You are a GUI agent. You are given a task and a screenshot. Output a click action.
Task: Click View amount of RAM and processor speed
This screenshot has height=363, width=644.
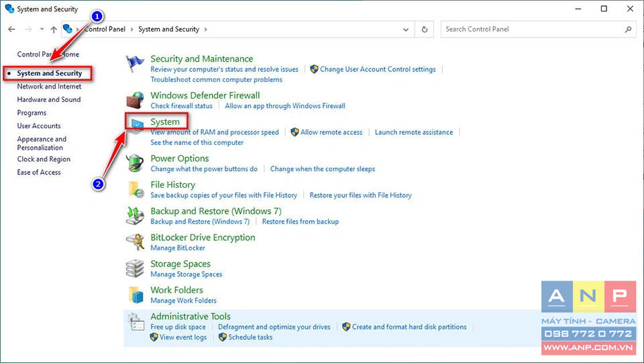coord(215,132)
